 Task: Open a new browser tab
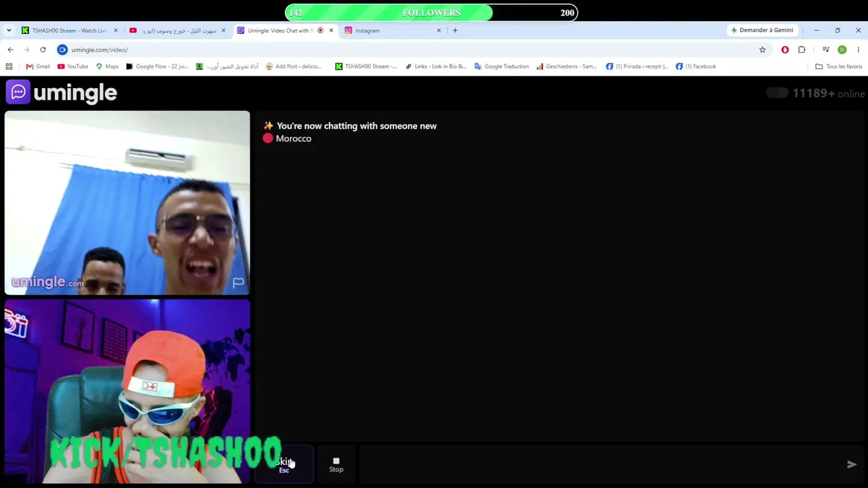click(455, 30)
